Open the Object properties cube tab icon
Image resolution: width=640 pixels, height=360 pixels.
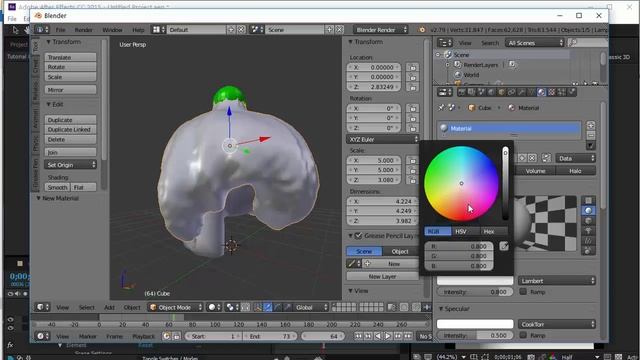click(502, 92)
